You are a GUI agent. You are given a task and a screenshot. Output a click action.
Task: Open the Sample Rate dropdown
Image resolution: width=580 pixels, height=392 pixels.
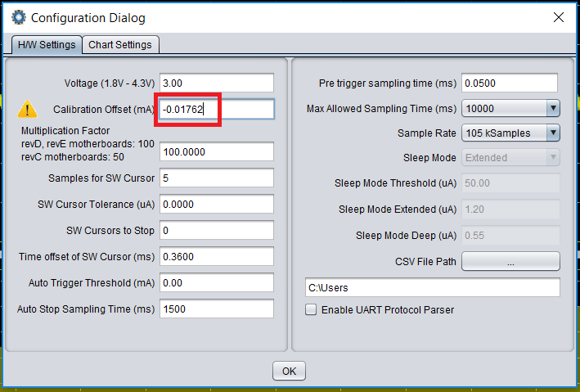coord(510,133)
